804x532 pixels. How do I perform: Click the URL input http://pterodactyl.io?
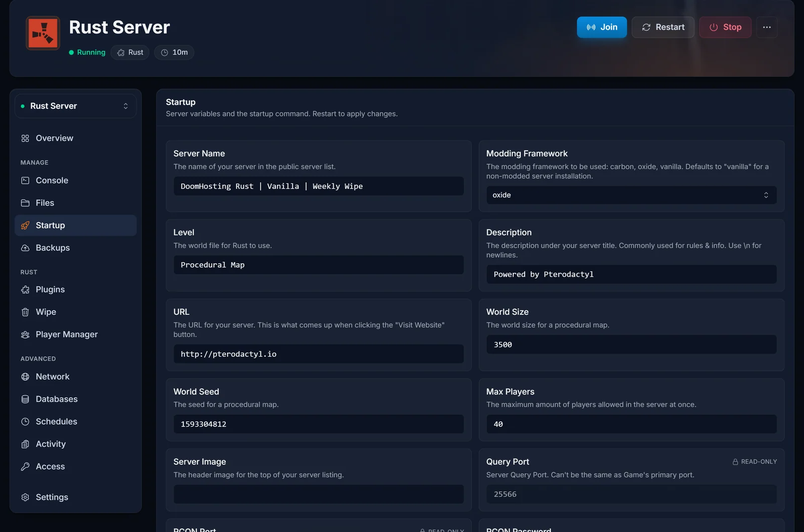pos(319,354)
